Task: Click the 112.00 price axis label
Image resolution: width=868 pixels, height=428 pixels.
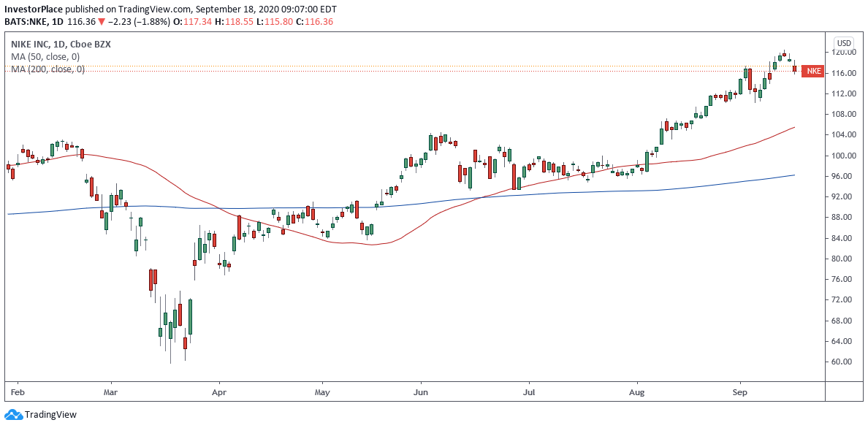Action: point(845,93)
